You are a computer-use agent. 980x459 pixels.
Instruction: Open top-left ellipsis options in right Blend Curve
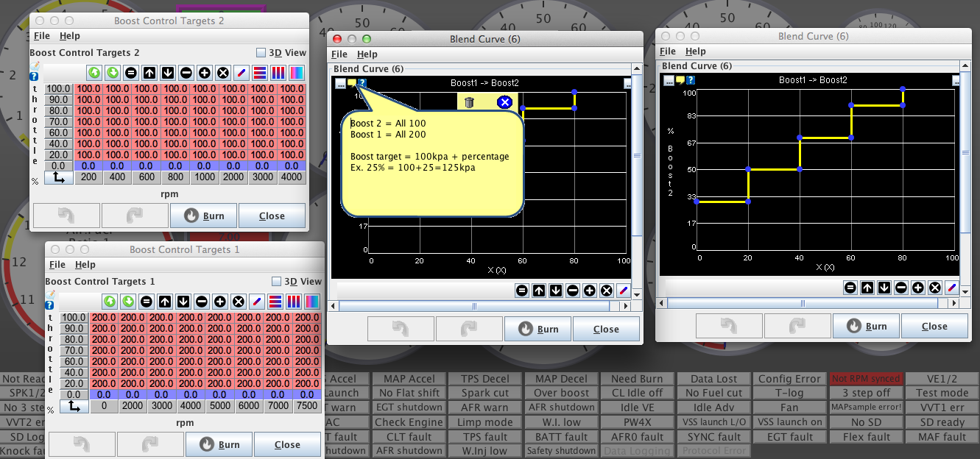tap(669, 80)
